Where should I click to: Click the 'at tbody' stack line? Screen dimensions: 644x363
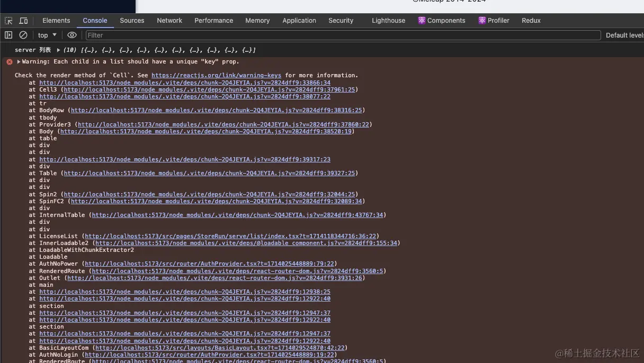(x=43, y=117)
